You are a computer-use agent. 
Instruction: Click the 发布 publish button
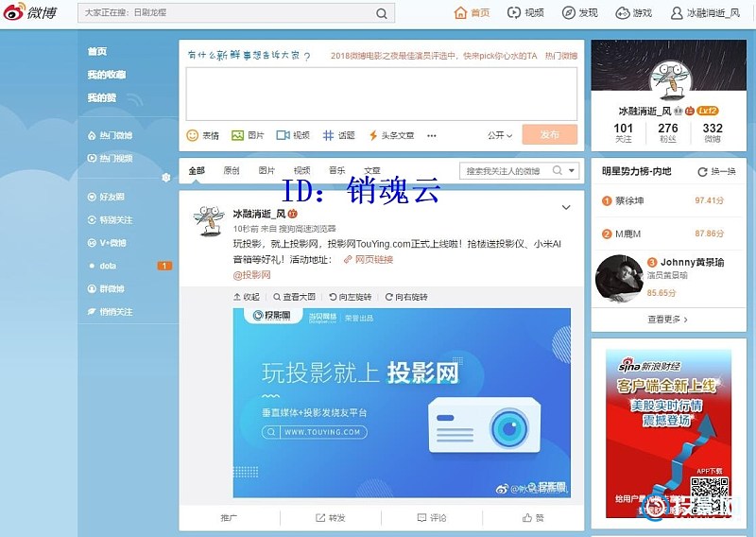tap(550, 134)
